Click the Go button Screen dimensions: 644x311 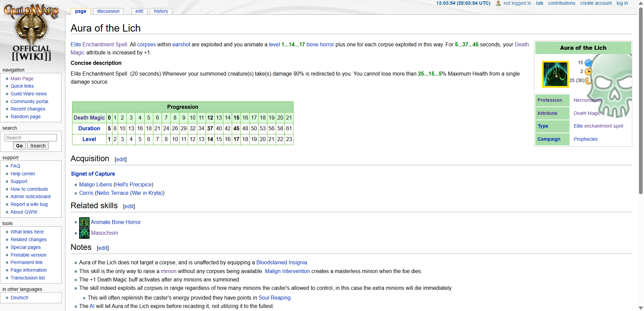click(x=19, y=146)
